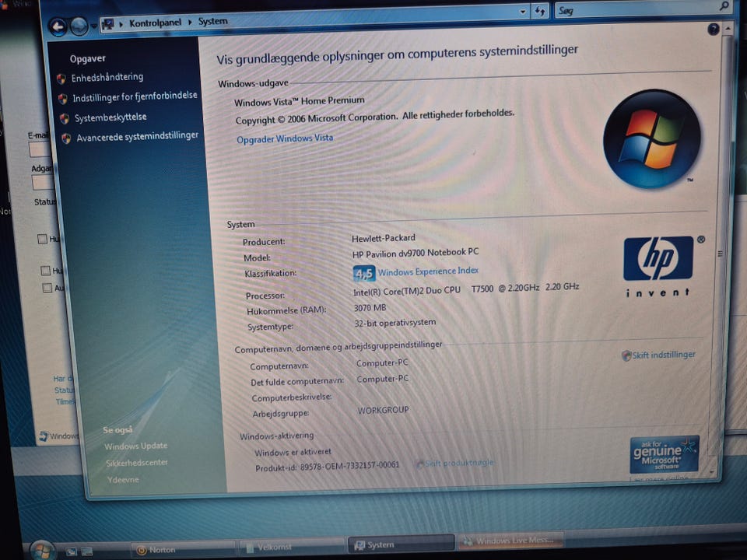Screen dimensions: 747x560
Task: Select System in the breadcrumb path
Action: pyautogui.click(x=212, y=22)
